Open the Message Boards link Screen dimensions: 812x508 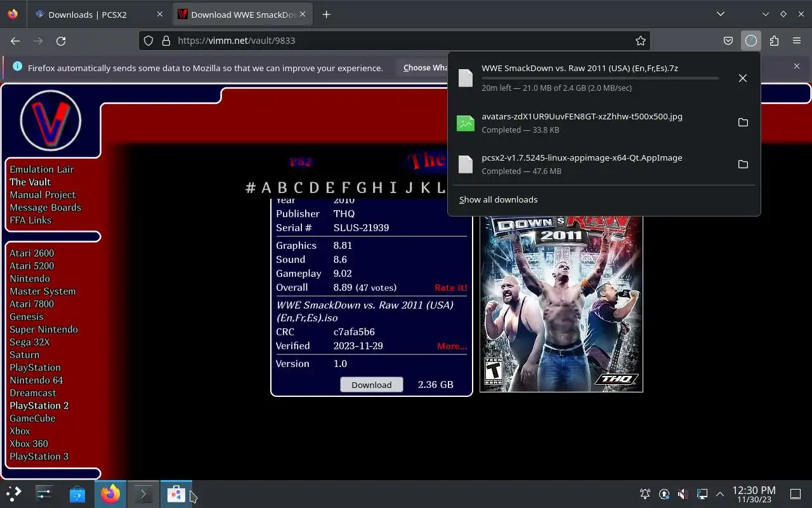45,208
